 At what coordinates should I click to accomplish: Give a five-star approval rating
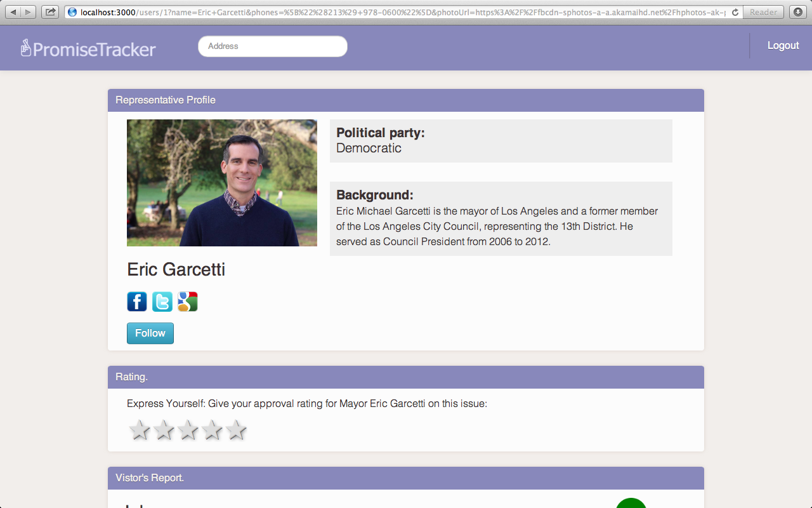point(236,430)
